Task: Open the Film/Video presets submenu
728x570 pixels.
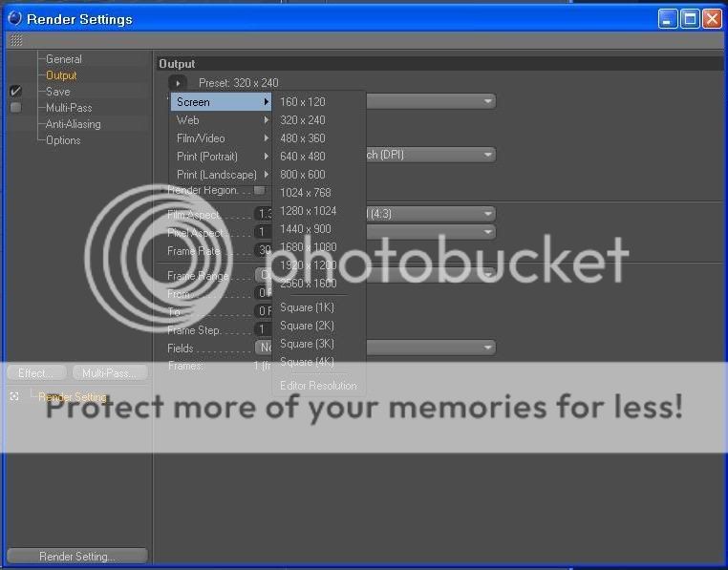Action: click(x=221, y=137)
